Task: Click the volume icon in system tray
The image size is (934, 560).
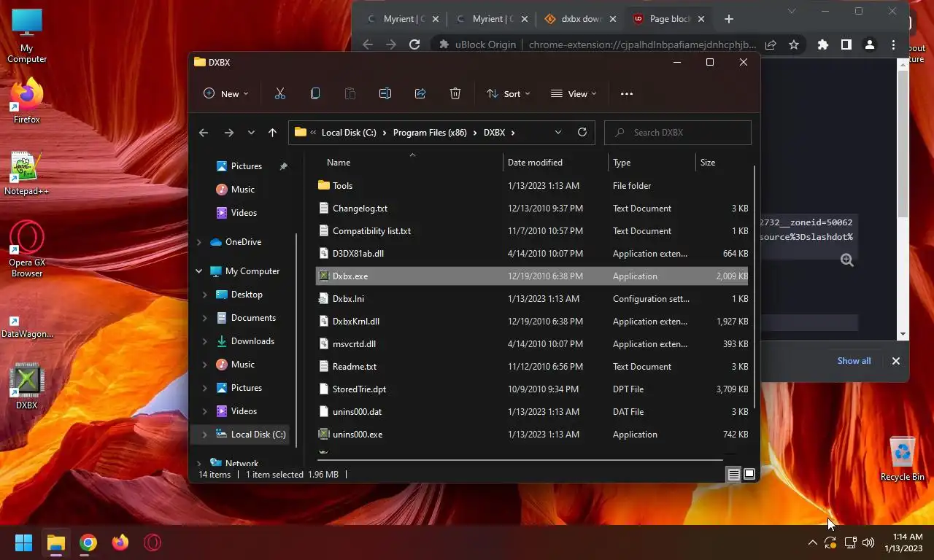Action: coord(868,542)
